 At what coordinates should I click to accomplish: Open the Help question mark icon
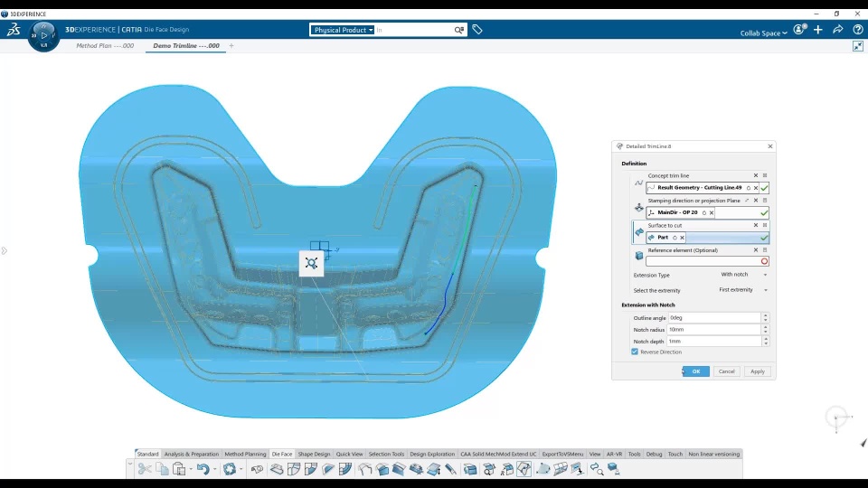857,30
